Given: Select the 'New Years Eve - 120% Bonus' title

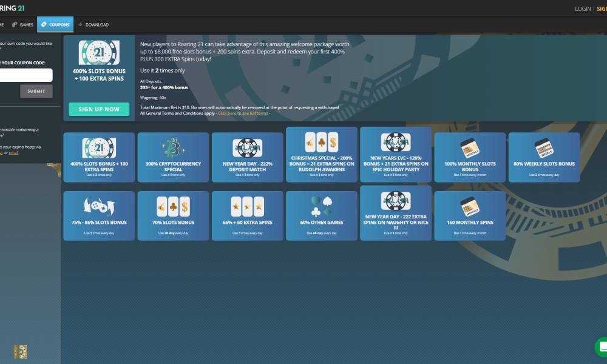Looking at the screenshot, I should (x=396, y=164).
